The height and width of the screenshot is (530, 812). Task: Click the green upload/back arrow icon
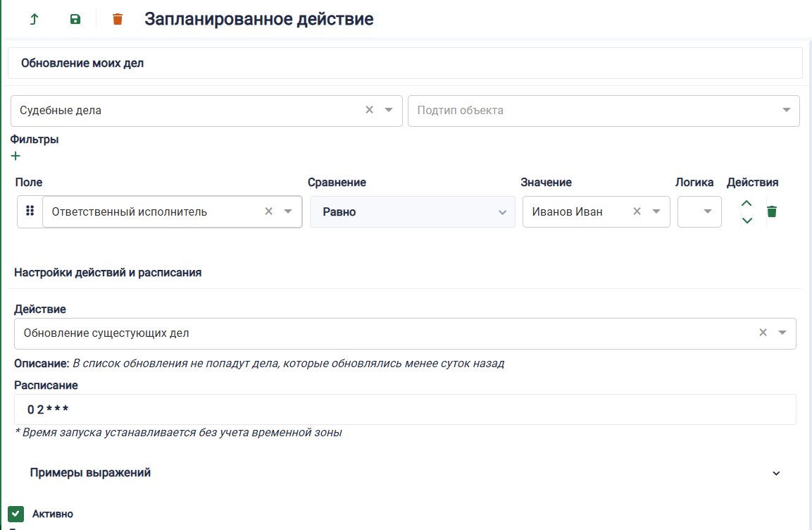(x=33, y=20)
